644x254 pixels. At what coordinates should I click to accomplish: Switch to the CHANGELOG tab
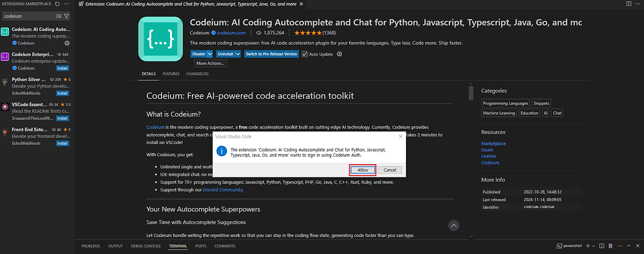tap(197, 74)
